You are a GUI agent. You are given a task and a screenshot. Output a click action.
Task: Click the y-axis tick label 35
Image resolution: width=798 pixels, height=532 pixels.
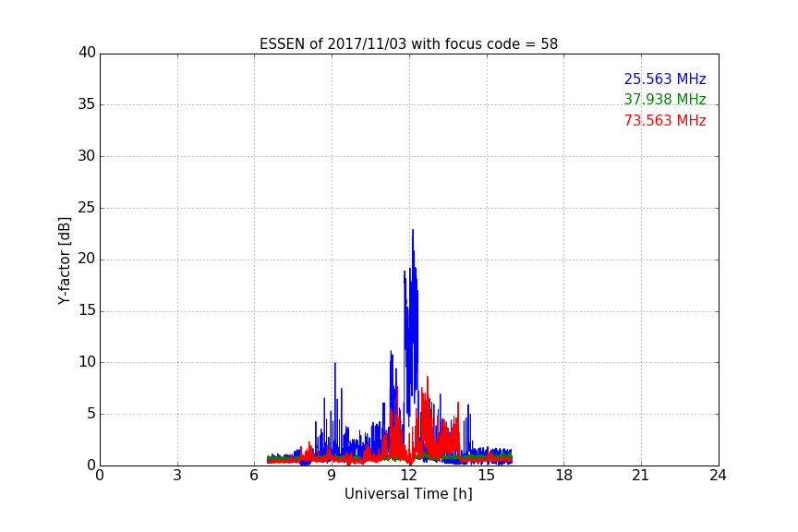tap(87, 104)
